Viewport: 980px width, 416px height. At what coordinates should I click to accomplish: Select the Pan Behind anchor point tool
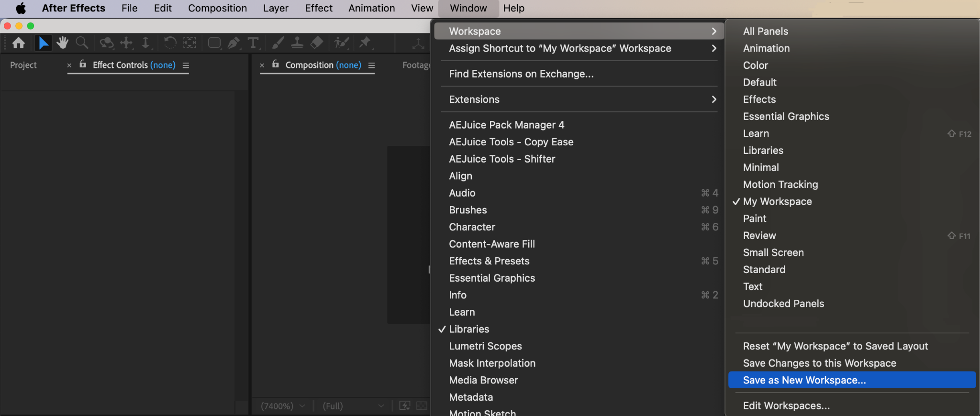point(189,43)
